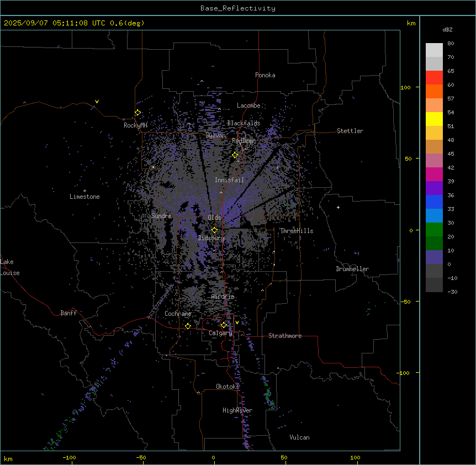Click the white plus marker north of Drumheller

point(338,207)
